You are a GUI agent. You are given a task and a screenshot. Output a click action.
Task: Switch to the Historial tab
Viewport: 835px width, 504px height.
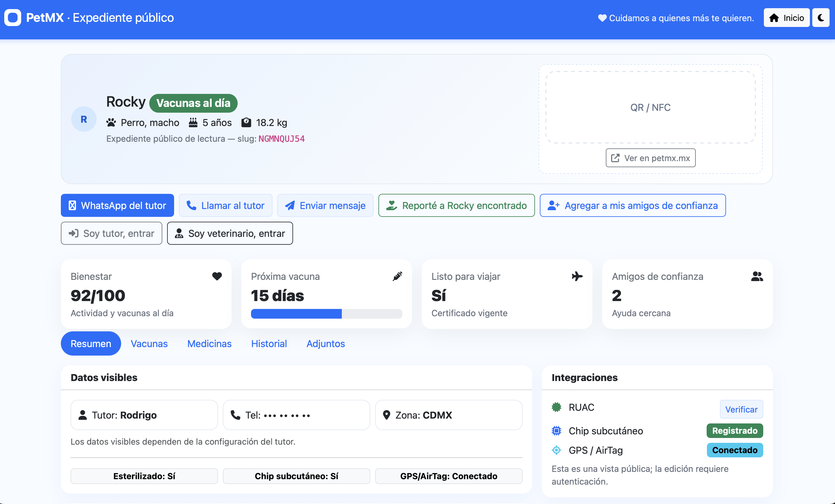[x=269, y=343]
